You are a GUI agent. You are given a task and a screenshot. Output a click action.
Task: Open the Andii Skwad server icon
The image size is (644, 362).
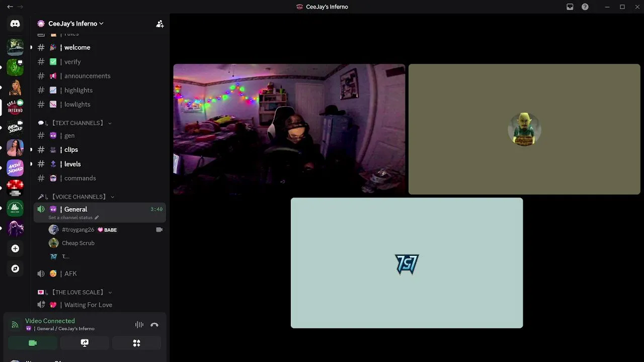15,167
